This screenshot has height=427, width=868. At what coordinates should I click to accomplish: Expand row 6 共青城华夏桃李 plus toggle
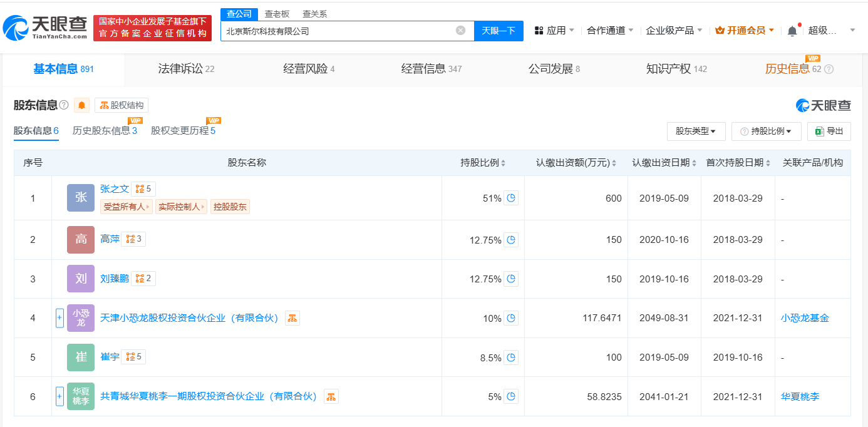(59, 396)
